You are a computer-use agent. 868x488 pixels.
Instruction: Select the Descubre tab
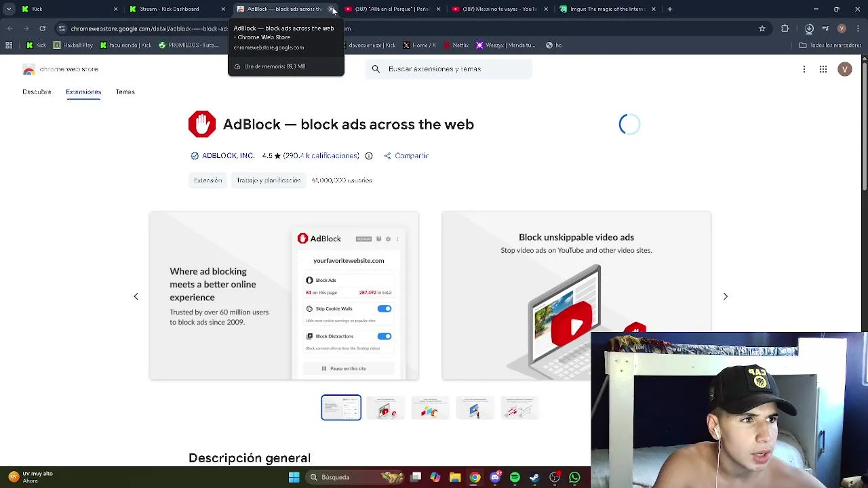(x=37, y=91)
